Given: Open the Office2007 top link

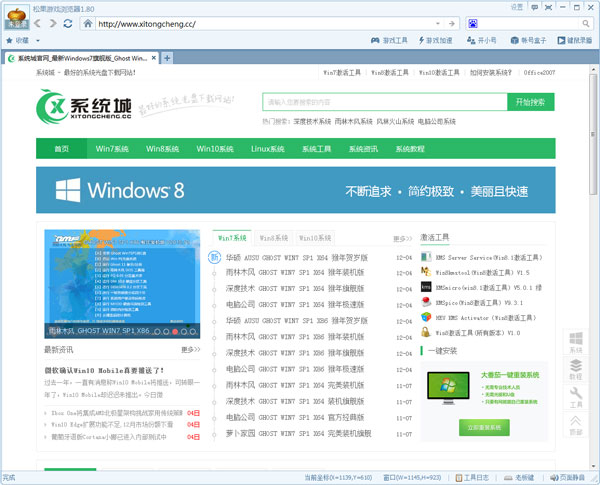Looking at the screenshot, I should click(x=539, y=72).
